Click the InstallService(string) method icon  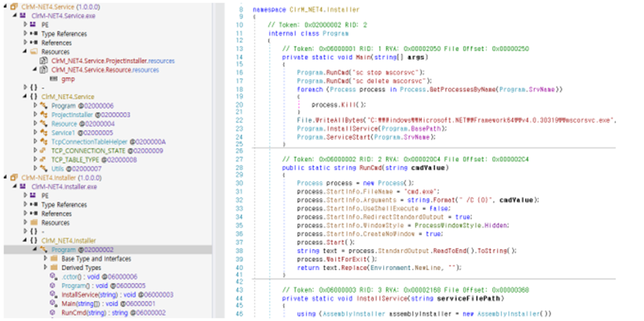click(53, 294)
